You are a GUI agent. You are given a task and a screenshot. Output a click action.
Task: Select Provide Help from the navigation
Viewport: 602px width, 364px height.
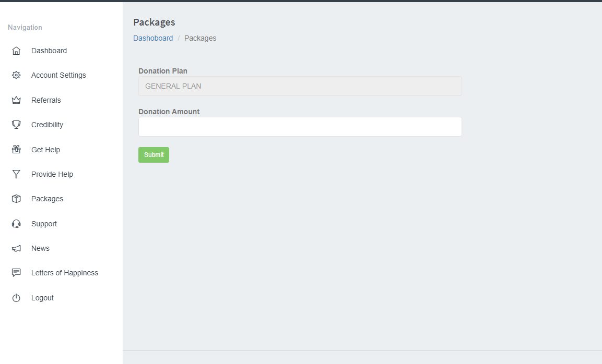[x=52, y=174]
